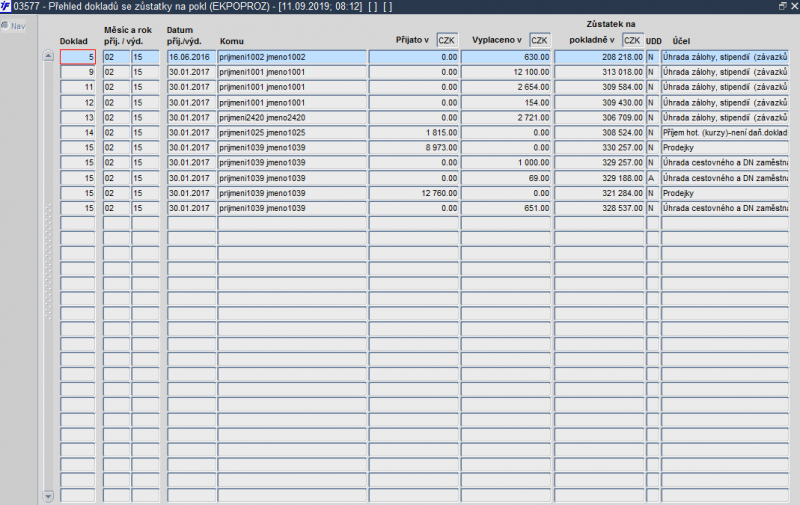800x505 pixels.
Task: Select the date field 16.06.2016
Action: 191,57
